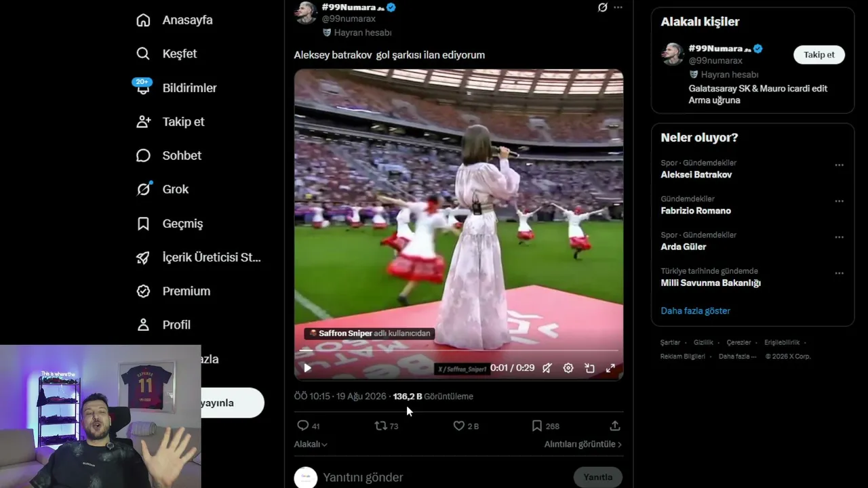The height and width of the screenshot is (488, 868).
Task: Open more options for Arda Güler trend
Action: (839, 237)
